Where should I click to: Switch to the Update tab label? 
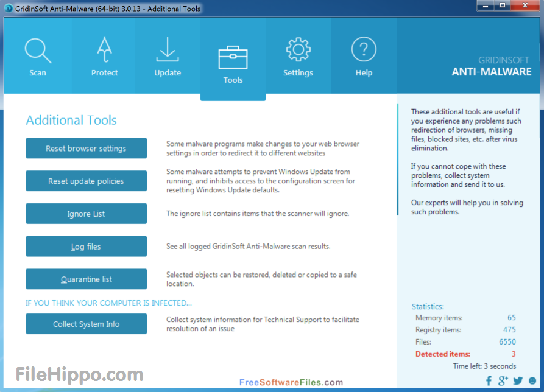tap(168, 73)
